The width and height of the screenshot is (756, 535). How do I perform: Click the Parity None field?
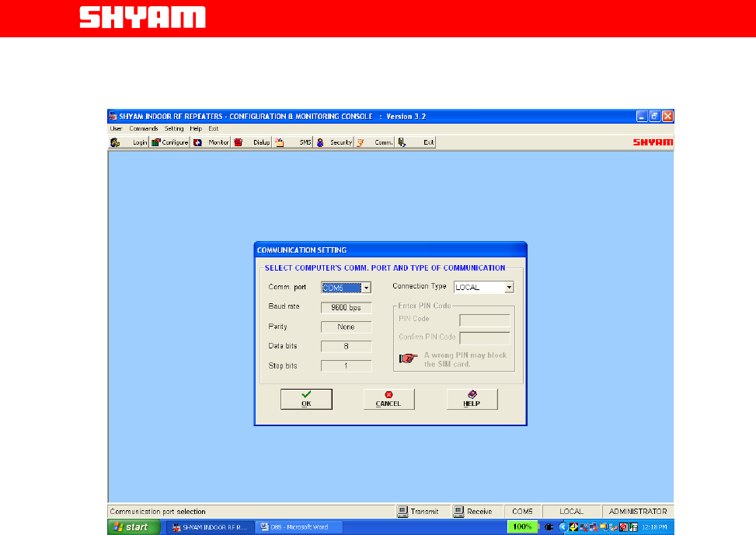347,327
